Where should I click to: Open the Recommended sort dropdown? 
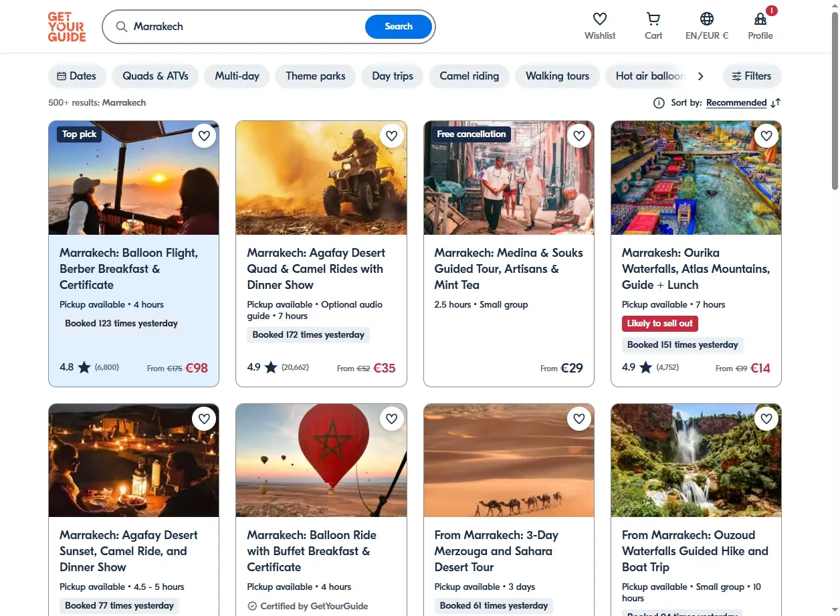[736, 103]
